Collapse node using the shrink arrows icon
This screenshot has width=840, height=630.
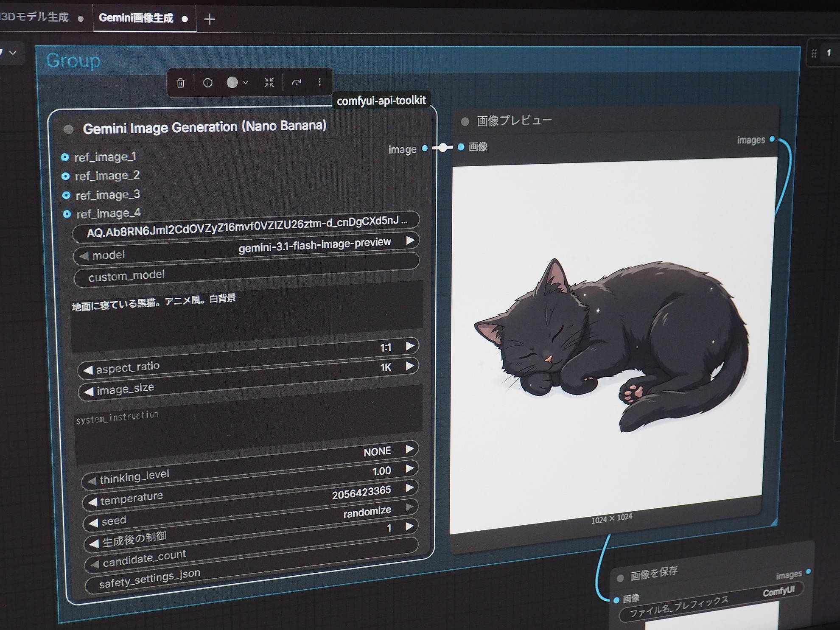(x=269, y=82)
